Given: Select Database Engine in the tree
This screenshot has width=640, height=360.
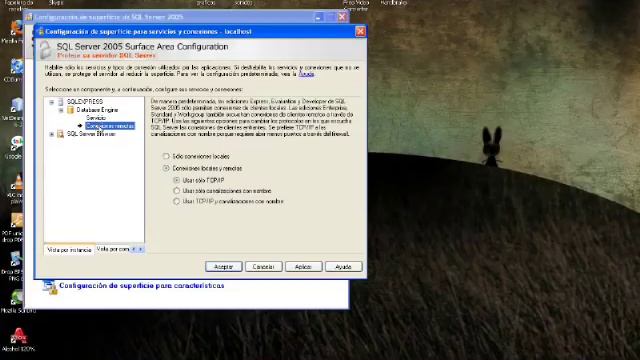Looking at the screenshot, I should pos(97,110).
